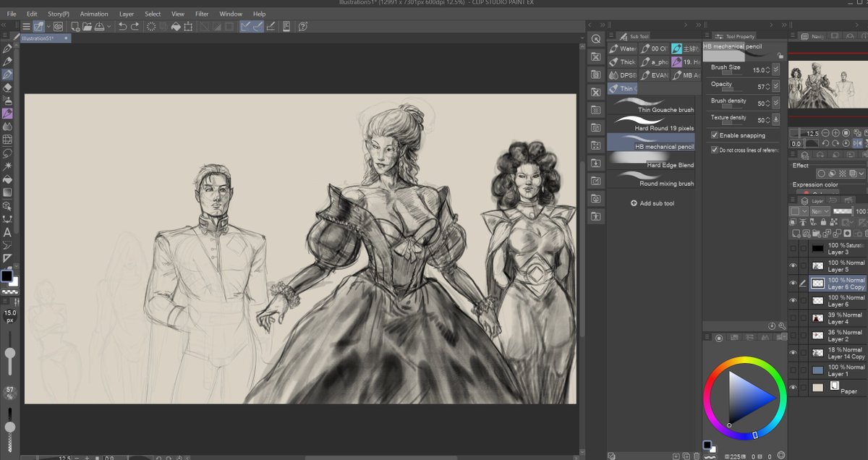Open Texture density settings dropdown button
868x460 pixels.
point(776,119)
